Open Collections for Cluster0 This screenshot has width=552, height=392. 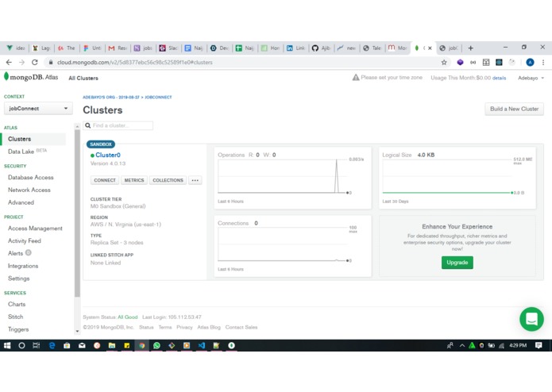click(168, 180)
